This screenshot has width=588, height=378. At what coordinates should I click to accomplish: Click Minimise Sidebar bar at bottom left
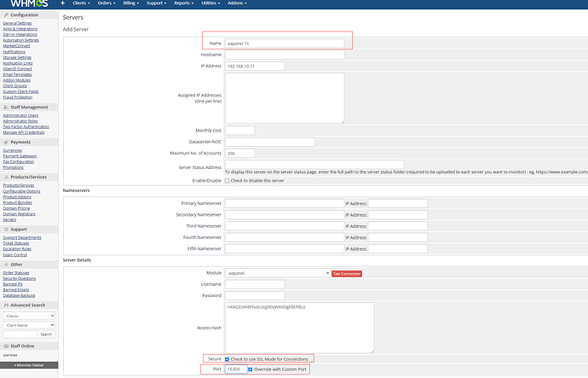tap(29, 364)
